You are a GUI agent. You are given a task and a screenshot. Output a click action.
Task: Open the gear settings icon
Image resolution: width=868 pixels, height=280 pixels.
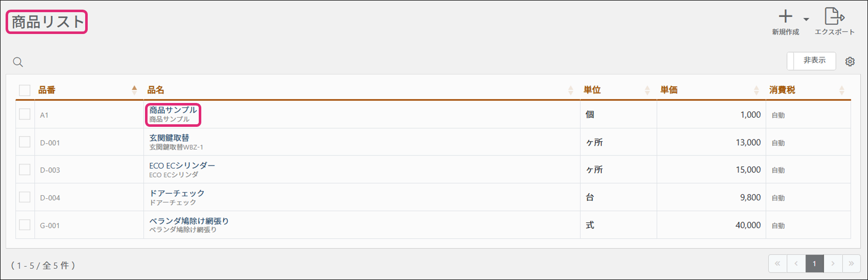[x=850, y=61]
